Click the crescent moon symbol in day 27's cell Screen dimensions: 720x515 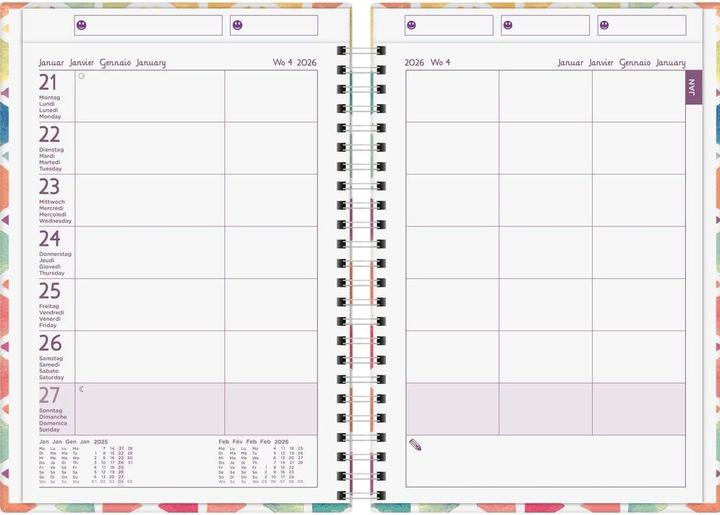(81, 389)
